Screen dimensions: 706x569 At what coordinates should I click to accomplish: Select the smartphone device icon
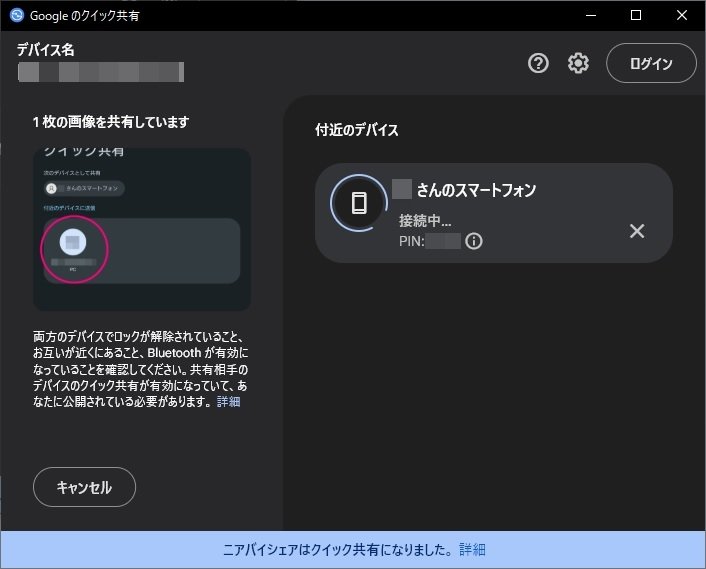point(359,203)
